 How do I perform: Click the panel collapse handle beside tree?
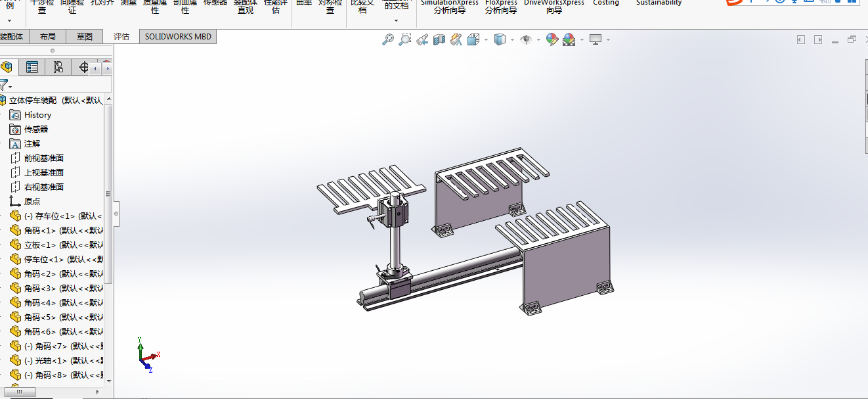tap(117, 214)
